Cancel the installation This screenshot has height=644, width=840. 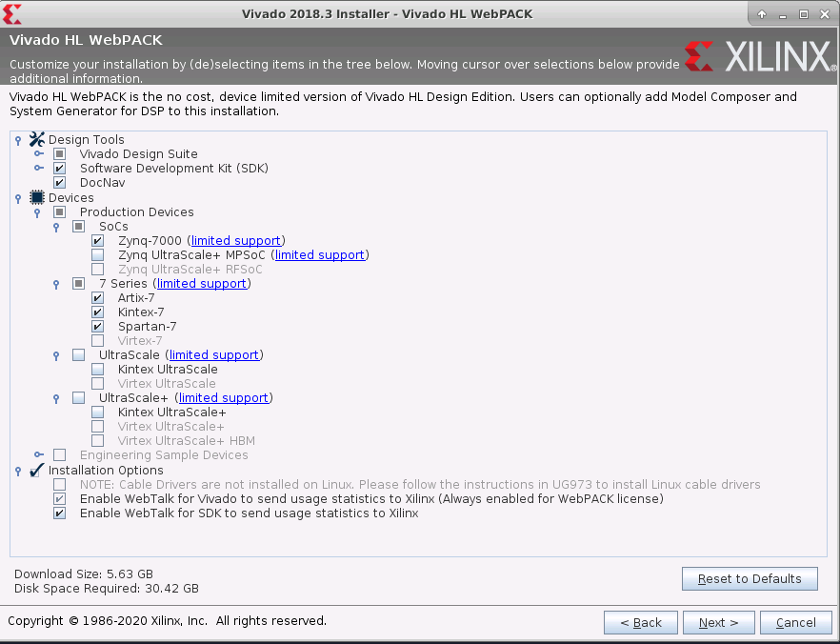[795, 623]
